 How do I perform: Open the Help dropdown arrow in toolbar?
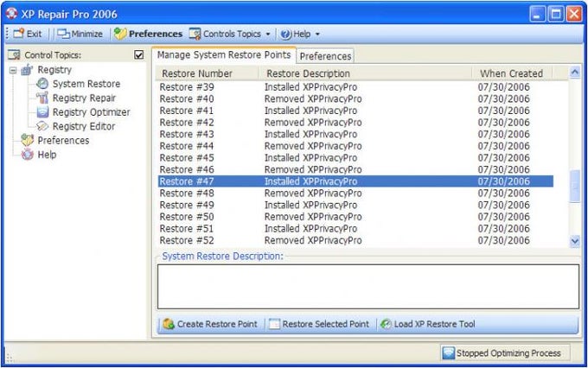tap(317, 34)
